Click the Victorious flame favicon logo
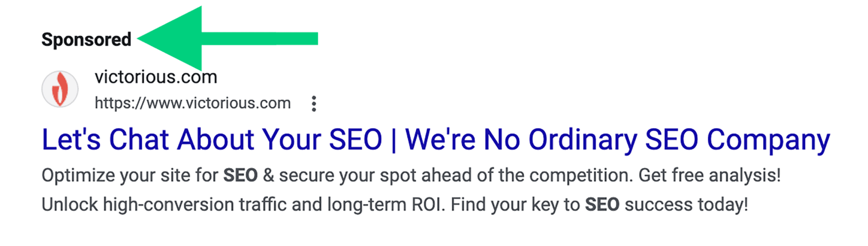This screenshot has width=868, height=246. click(x=60, y=89)
